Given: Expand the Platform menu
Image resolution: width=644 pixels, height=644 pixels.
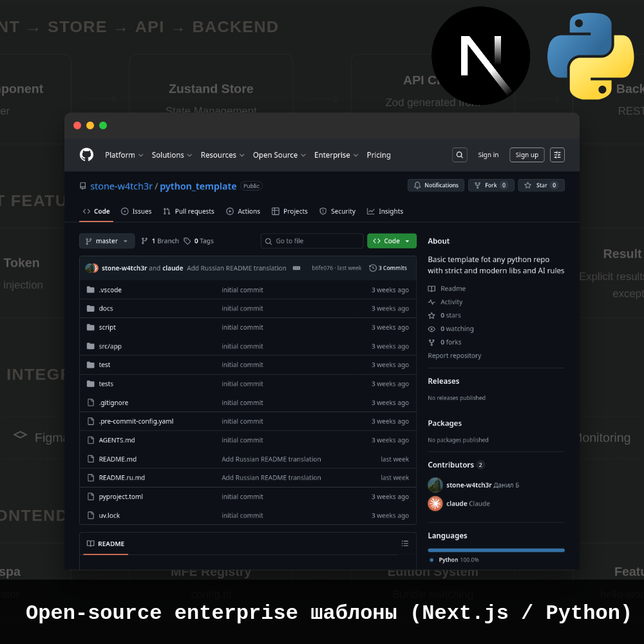Looking at the screenshot, I should (124, 155).
